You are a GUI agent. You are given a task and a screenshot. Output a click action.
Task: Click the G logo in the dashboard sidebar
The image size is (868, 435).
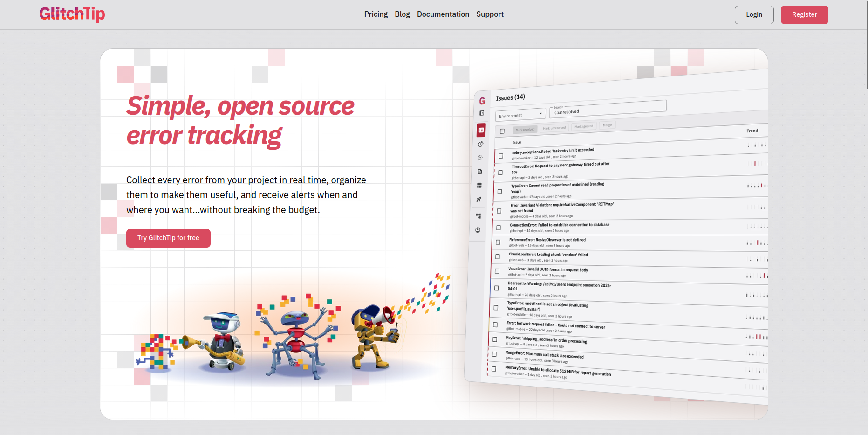point(482,101)
